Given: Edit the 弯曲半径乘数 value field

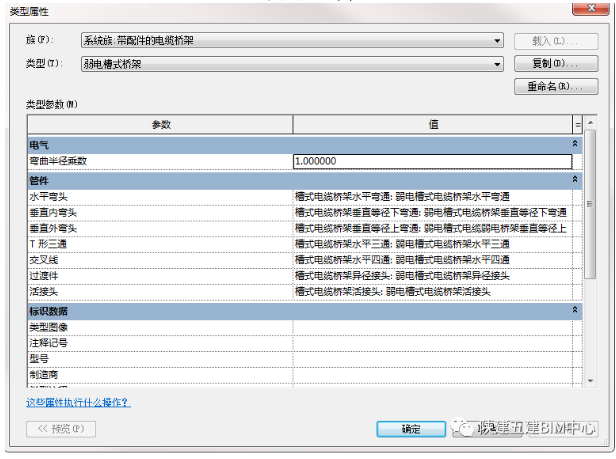Looking at the screenshot, I should (x=433, y=161).
